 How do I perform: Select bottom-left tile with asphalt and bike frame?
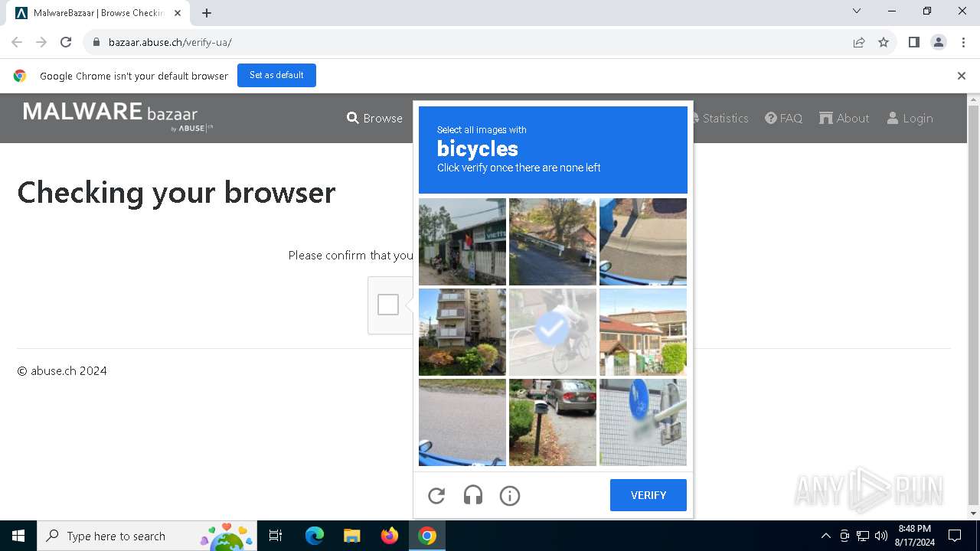pyautogui.click(x=462, y=422)
